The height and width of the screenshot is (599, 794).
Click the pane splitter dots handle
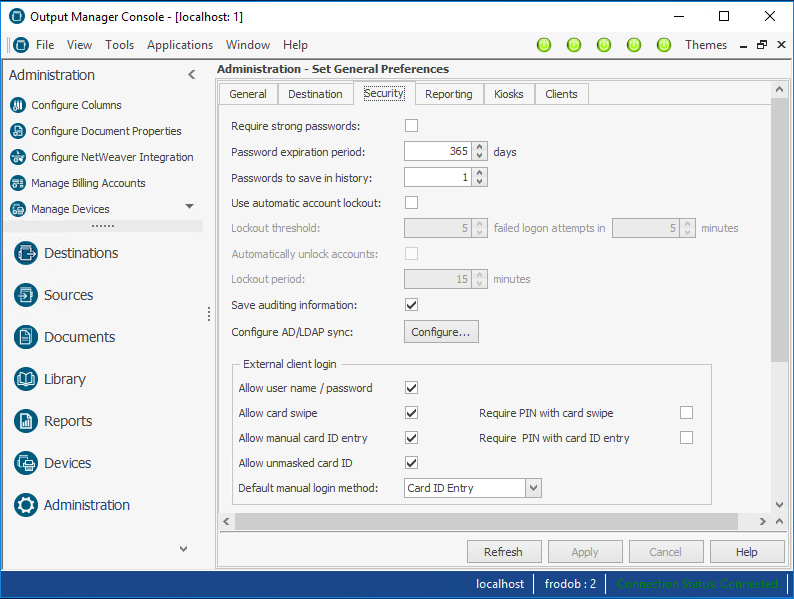[x=209, y=314]
